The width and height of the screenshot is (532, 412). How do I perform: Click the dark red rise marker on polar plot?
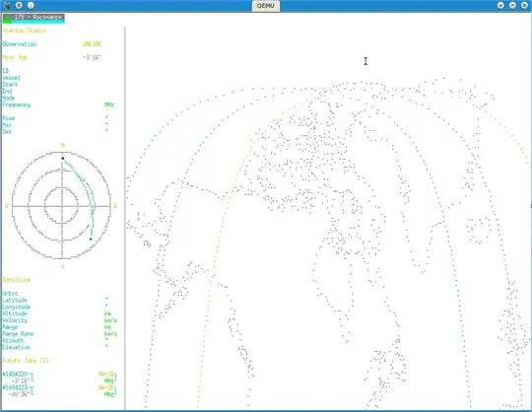click(63, 158)
